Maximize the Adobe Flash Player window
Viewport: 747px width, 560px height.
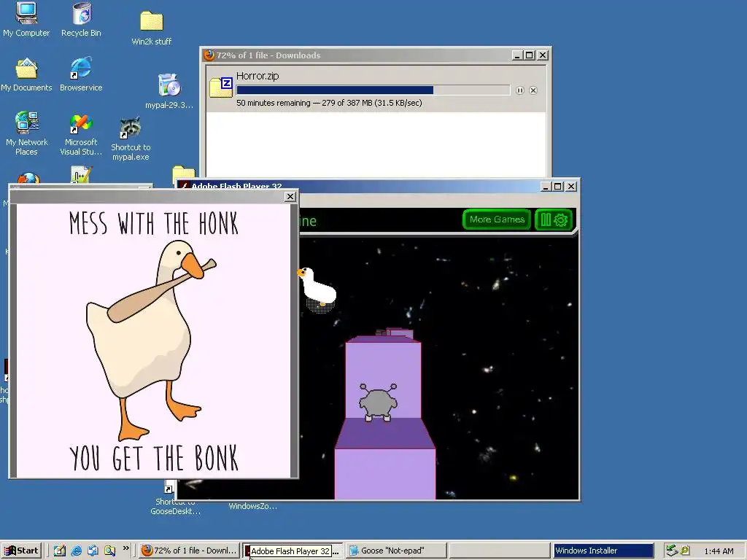click(558, 186)
